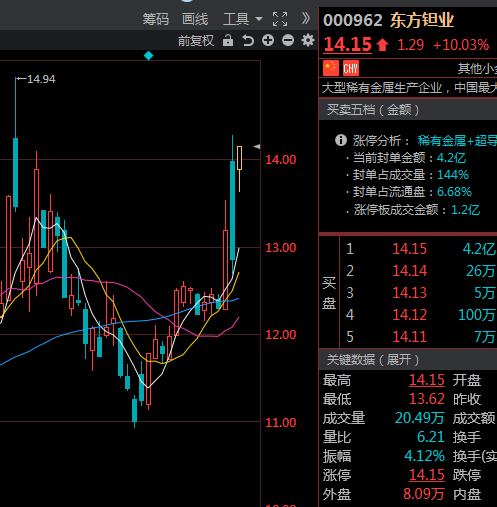Select bid level 1 price 14.15

(x=409, y=249)
